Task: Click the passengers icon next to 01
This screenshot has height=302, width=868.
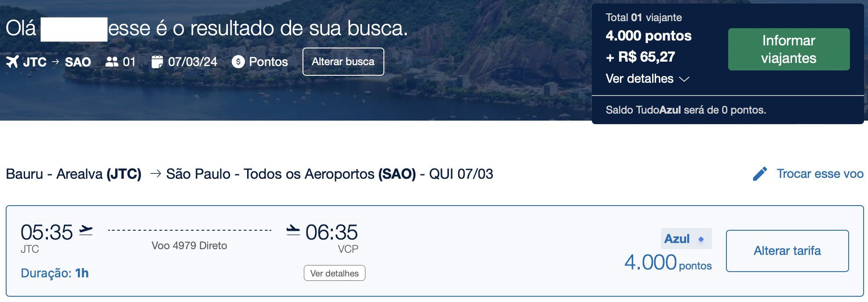Action: coord(112,62)
